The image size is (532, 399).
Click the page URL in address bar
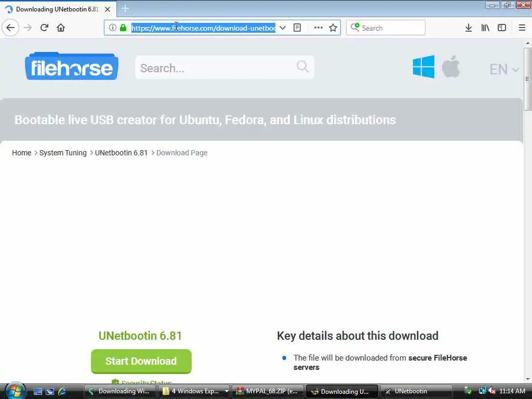click(x=203, y=28)
